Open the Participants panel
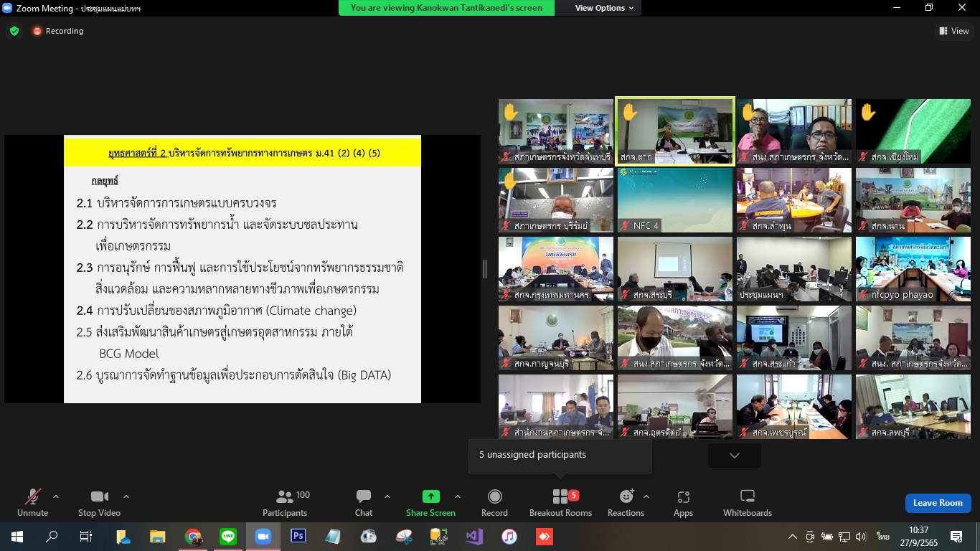 pos(285,502)
